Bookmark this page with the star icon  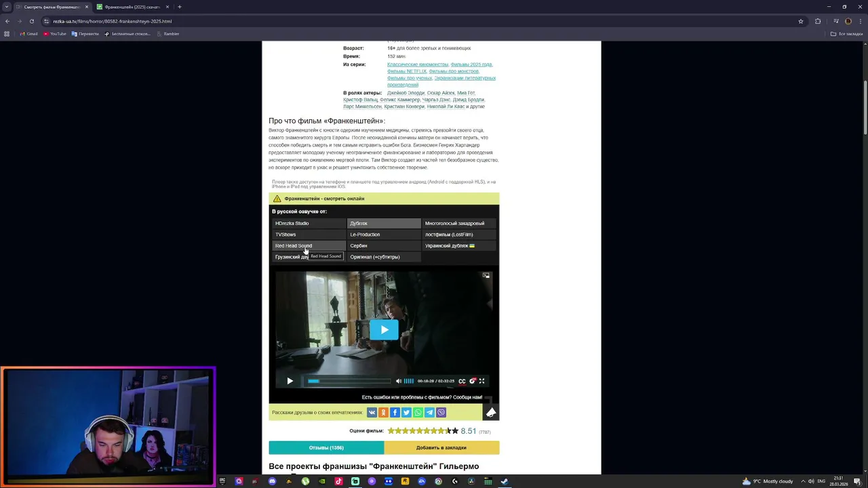click(801, 21)
